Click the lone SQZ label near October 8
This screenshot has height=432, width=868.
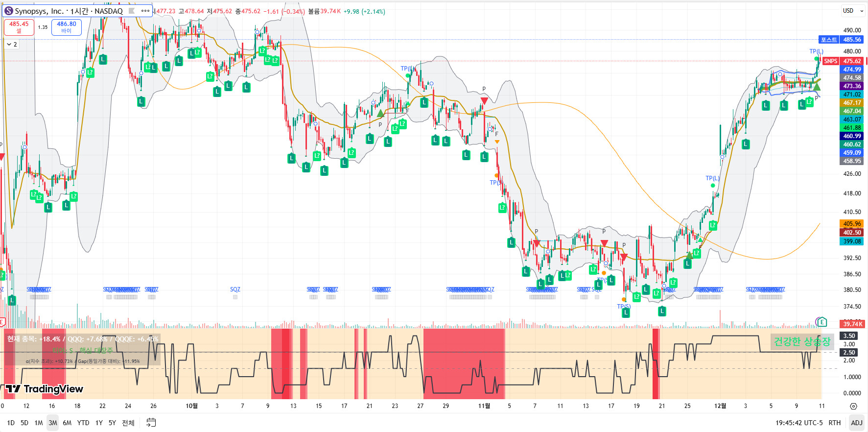click(x=235, y=289)
